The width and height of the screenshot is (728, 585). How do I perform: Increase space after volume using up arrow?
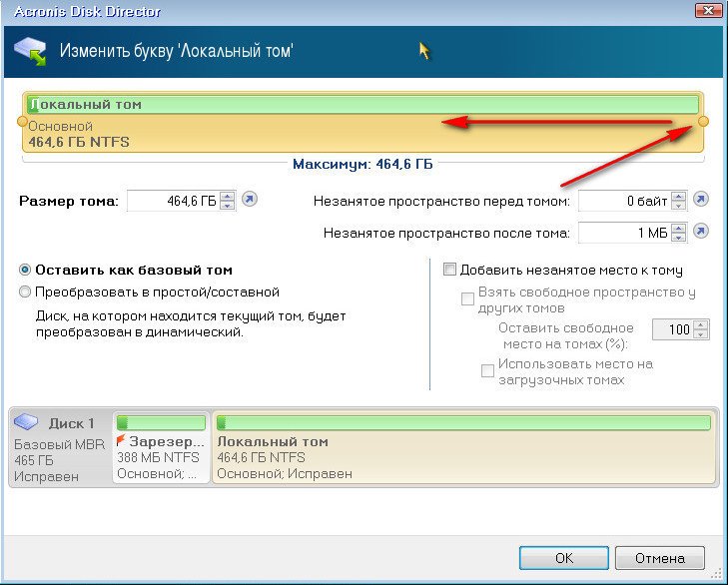tap(678, 229)
